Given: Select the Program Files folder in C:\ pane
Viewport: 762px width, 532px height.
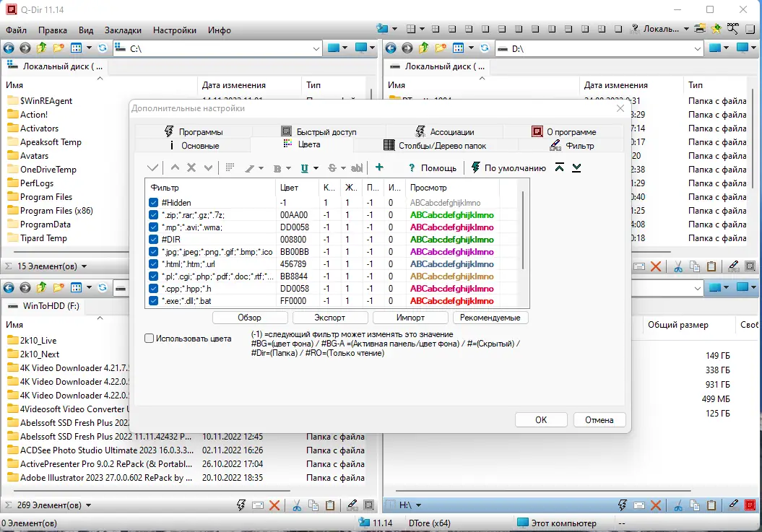Looking at the screenshot, I should [46, 197].
